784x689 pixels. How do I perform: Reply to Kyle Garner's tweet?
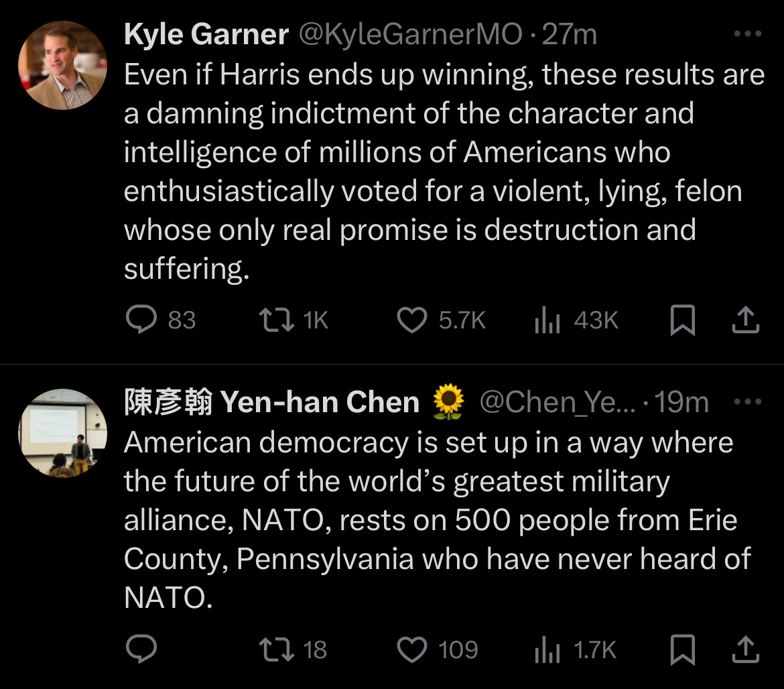(141, 320)
